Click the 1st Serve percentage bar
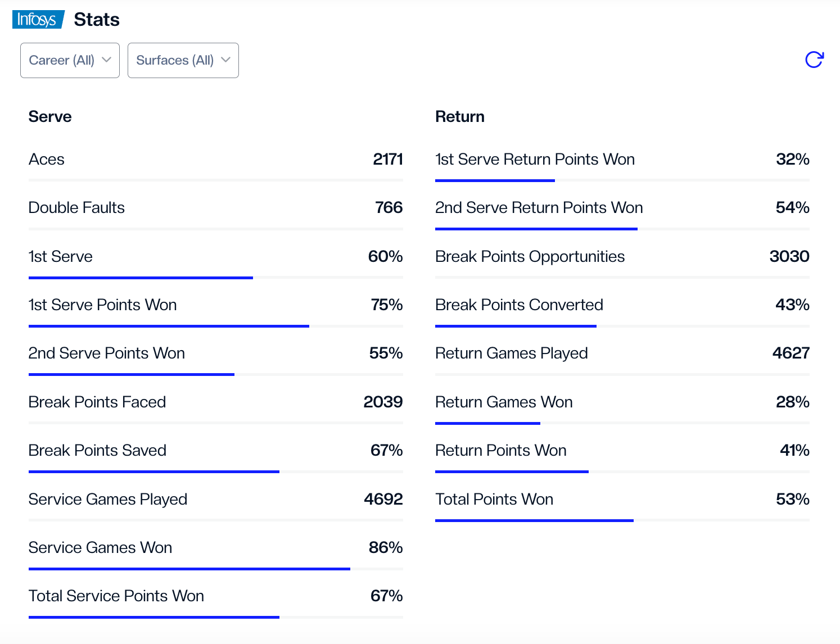Image resolution: width=840 pixels, height=644 pixels. (x=141, y=278)
